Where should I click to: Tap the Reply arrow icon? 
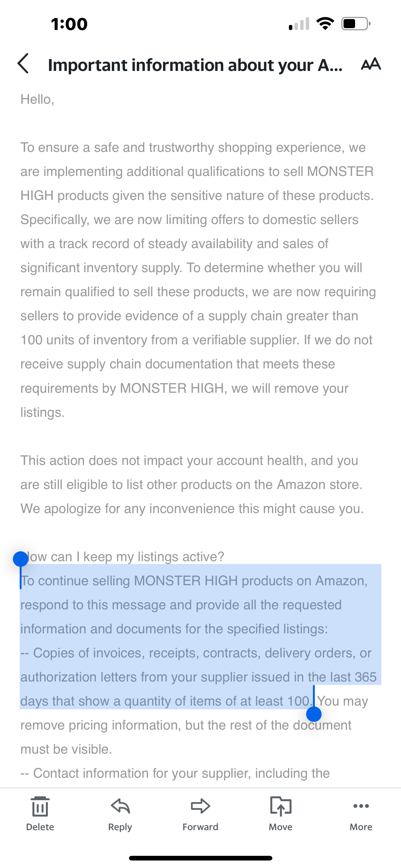120,806
